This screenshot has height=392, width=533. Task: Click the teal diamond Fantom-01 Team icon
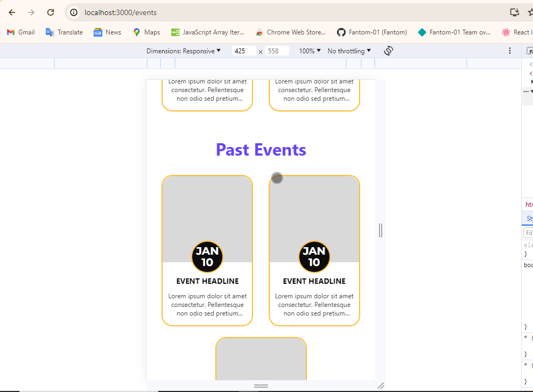pos(422,32)
